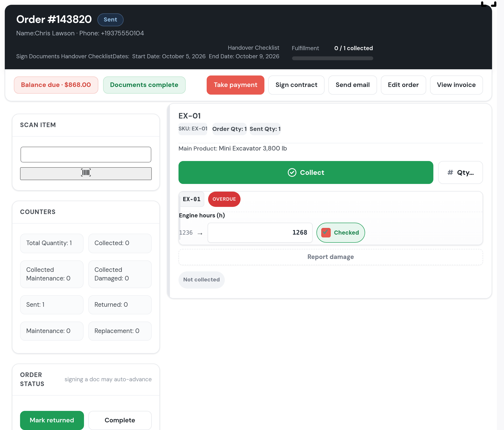
Task: Click SKU: EX-01 chip
Action: click(193, 129)
